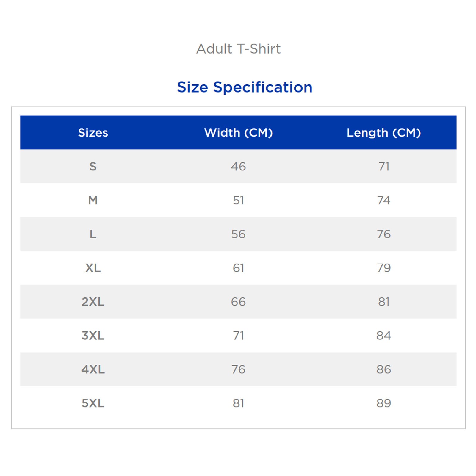Click the length value 89 for 5XL
The image size is (476, 476).
click(x=384, y=403)
